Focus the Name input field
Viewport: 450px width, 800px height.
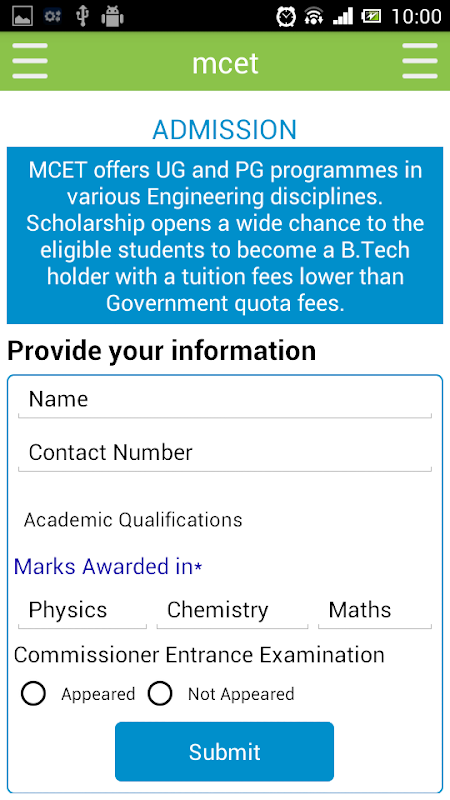(x=224, y=400)
